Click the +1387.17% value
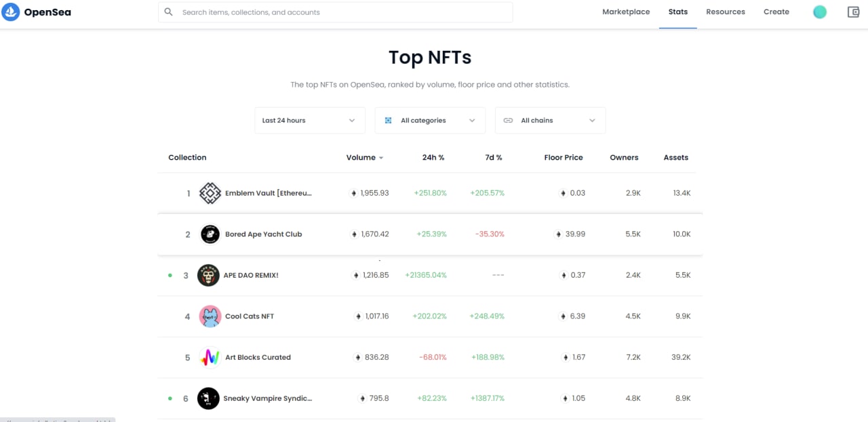This screenshot has height=422, width=868. coord(488,398)
